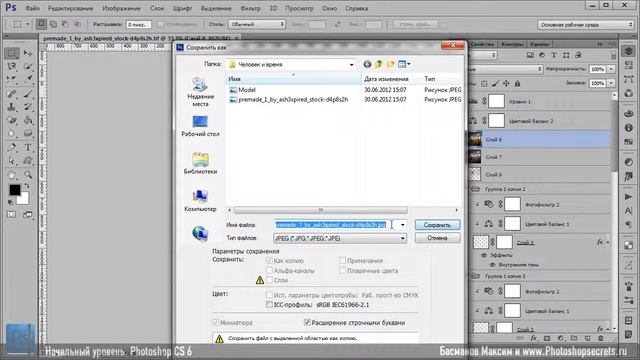Toggle the Плашечные цвета checkbox
Image resolution: width=640 pixels, height=360 pixels.
342,270
